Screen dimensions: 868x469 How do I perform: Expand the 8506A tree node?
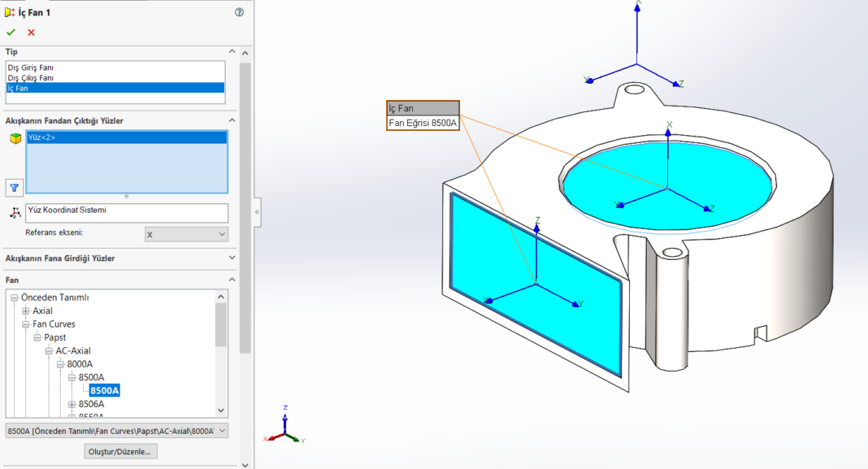point(72,402)
